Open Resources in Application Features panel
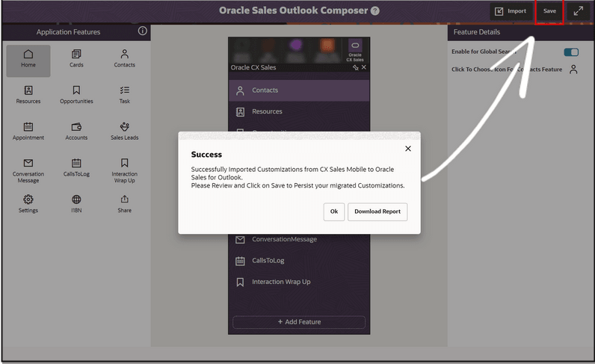 tap(28, 95)
